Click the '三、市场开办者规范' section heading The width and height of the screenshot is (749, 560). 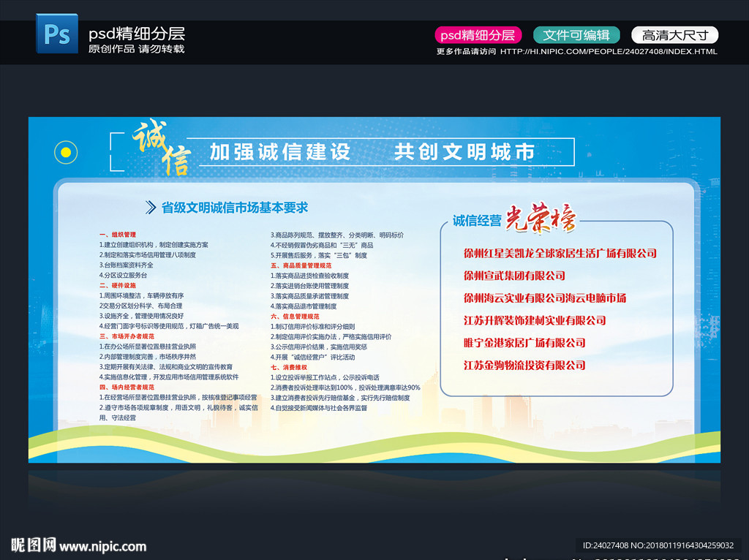coord(127,336)
